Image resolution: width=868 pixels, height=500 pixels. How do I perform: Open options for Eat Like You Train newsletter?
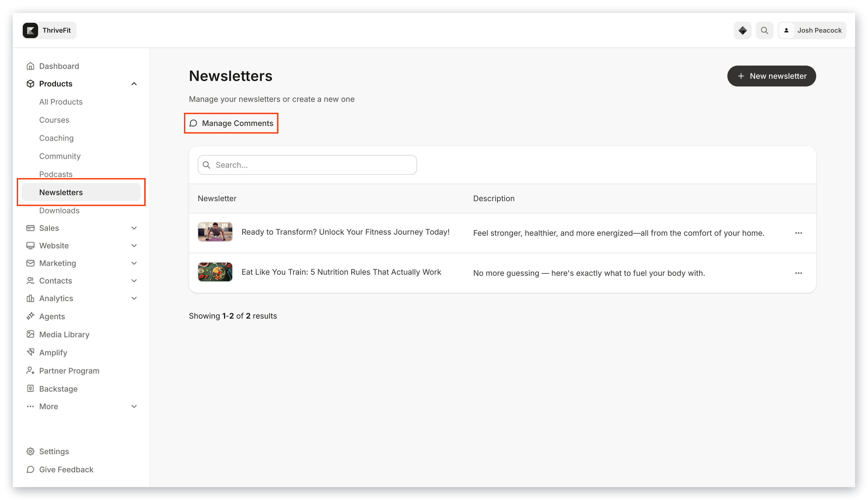pyautogui.click(x=798, y=273)
